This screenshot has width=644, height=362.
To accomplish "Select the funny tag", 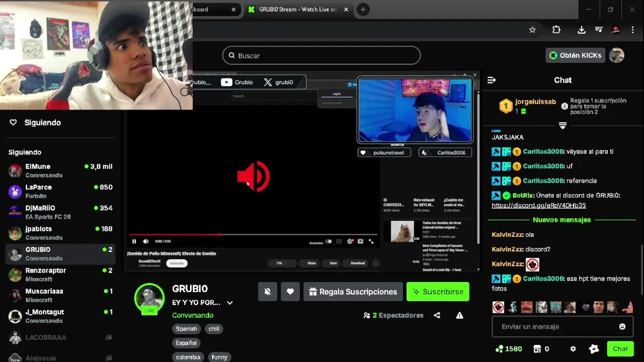I will point(219,357).
